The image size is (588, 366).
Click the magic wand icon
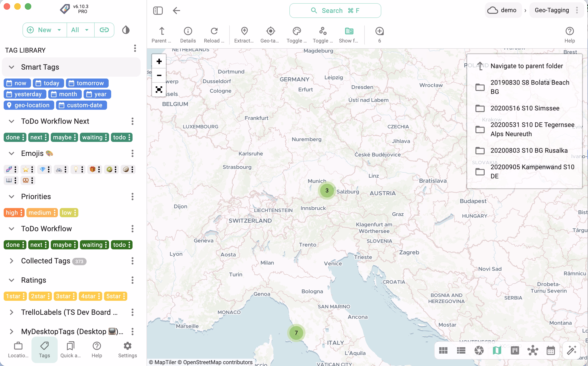pos(571,350)
